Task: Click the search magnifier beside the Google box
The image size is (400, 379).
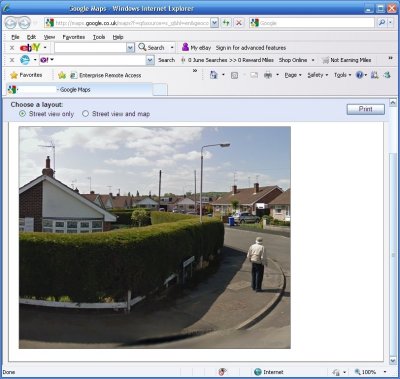Action: tap(381, 23)
